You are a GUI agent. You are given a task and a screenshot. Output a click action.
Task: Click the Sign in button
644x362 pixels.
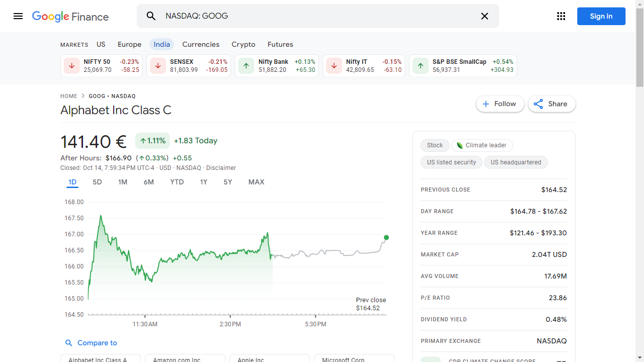click(601, 16)
